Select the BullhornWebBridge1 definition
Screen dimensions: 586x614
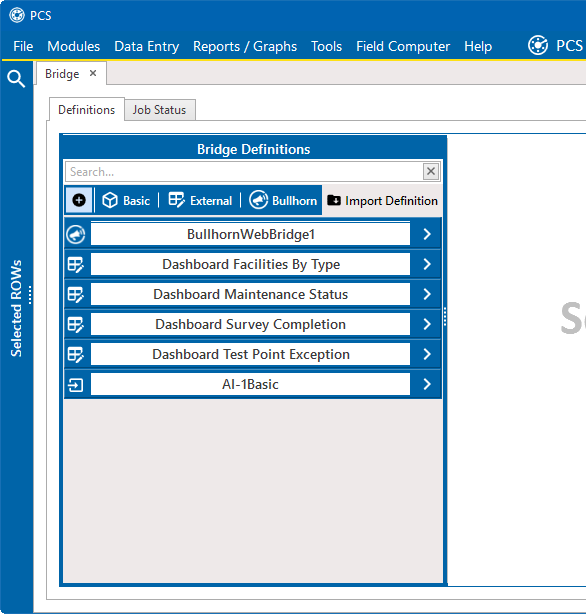coord(250,234)
